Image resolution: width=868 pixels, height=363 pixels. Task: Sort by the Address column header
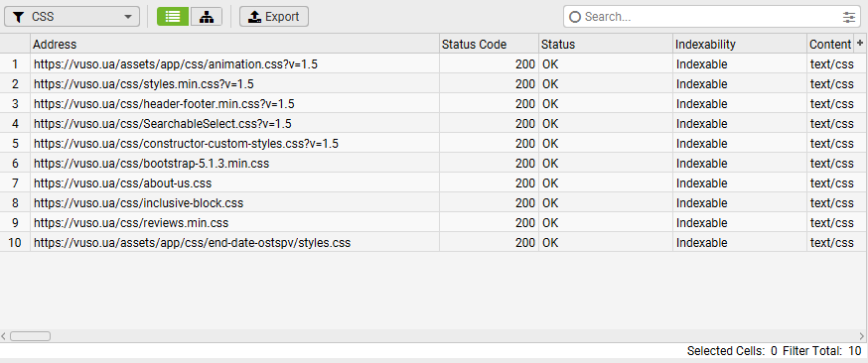235,45
